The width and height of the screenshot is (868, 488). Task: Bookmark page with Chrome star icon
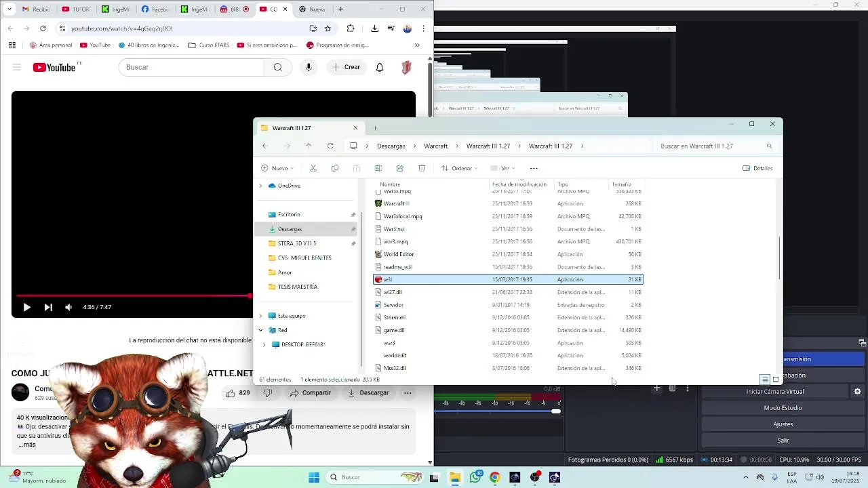(x=328, y=28)
